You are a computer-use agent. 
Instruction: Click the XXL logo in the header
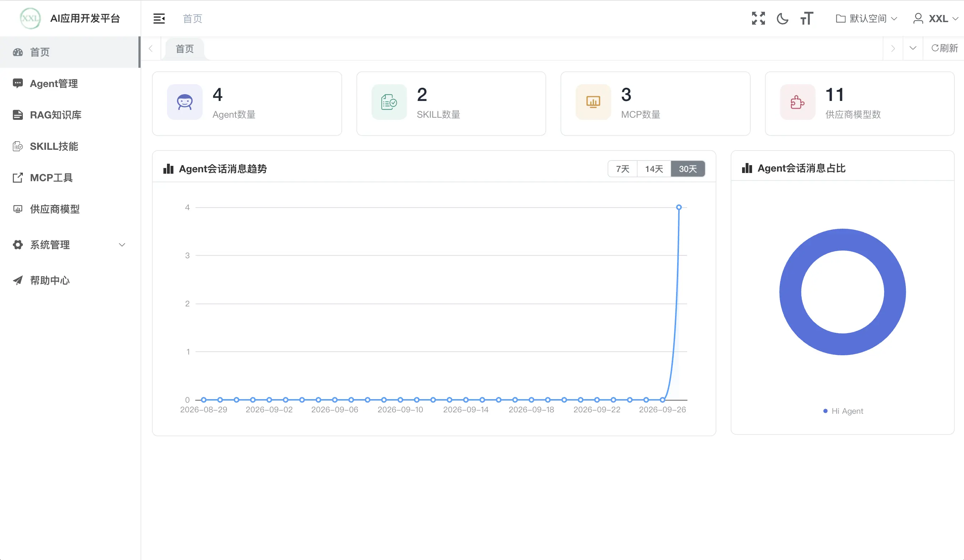[x=30, y=18]
